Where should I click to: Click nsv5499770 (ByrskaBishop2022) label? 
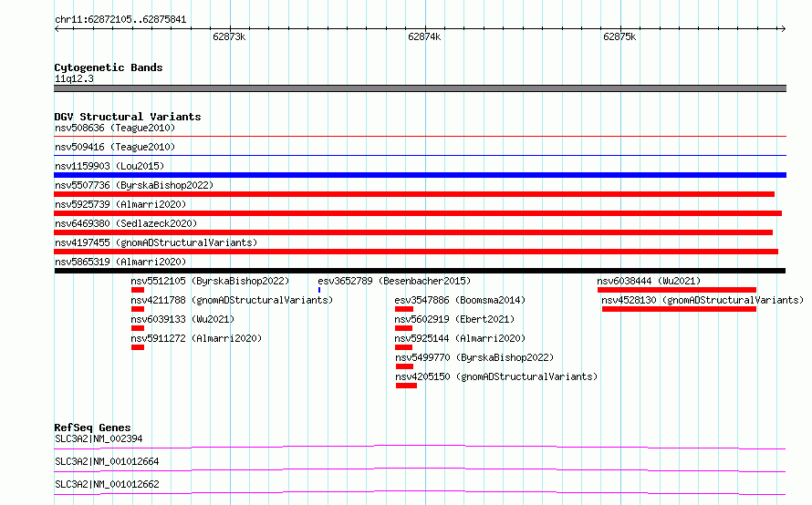[474, 357]
